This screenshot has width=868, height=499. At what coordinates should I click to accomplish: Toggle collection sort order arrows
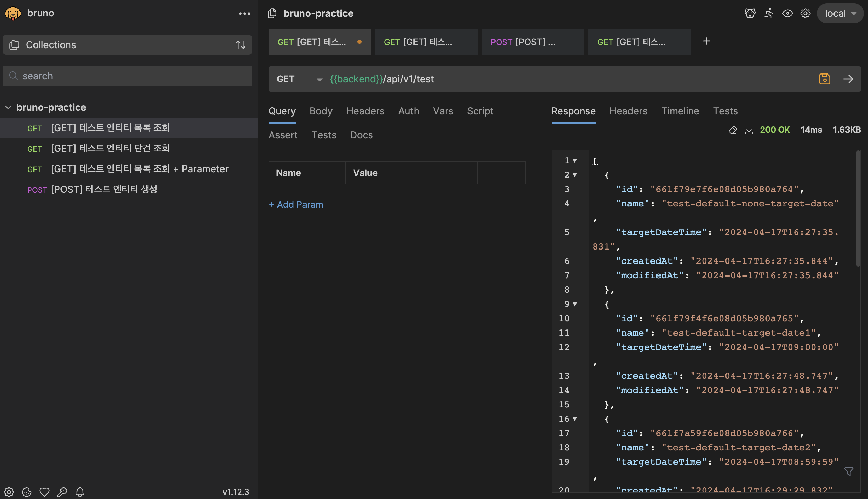tap(240, 45)
